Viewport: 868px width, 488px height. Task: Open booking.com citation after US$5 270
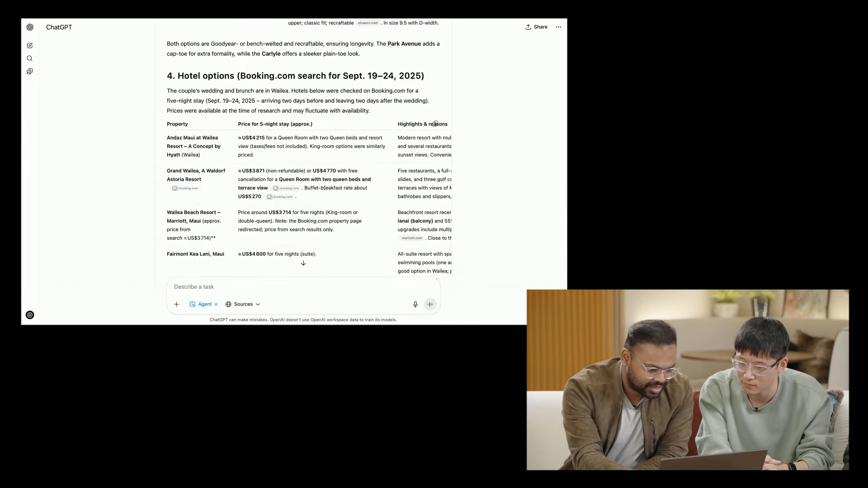[x=280, y=197]
